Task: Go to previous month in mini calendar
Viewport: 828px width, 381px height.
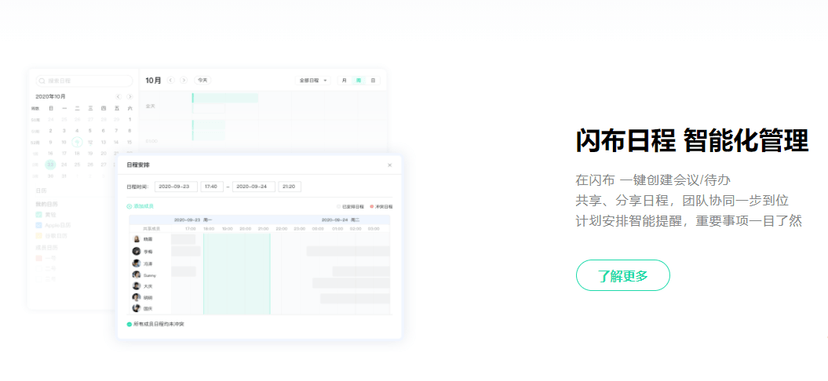Action: tap(118, 97)
